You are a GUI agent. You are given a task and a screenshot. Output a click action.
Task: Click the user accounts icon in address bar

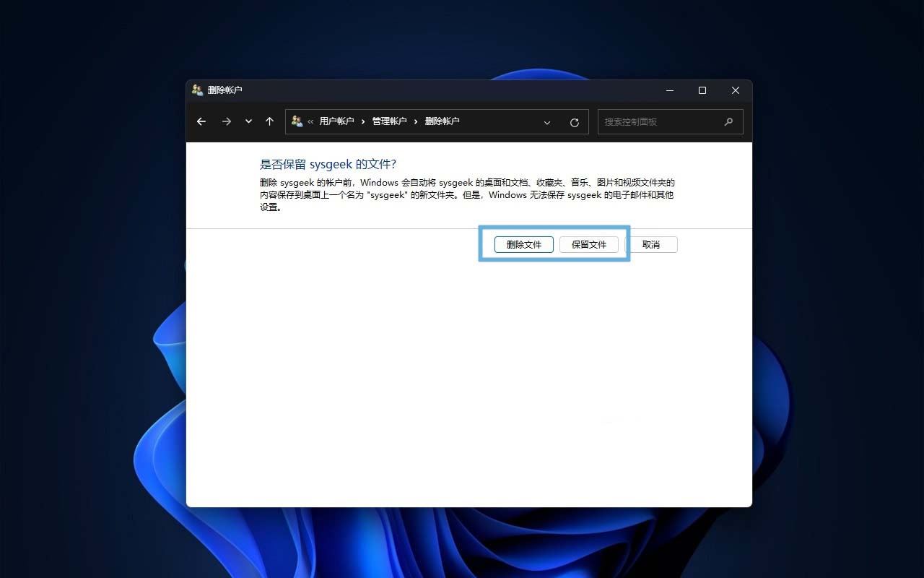coord(297,121)
